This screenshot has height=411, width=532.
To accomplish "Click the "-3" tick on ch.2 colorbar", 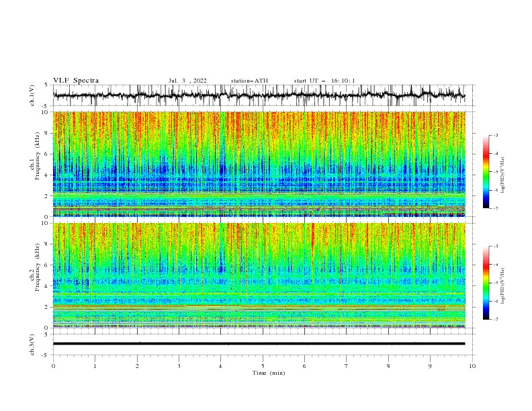I will click(x=496, y=246).
